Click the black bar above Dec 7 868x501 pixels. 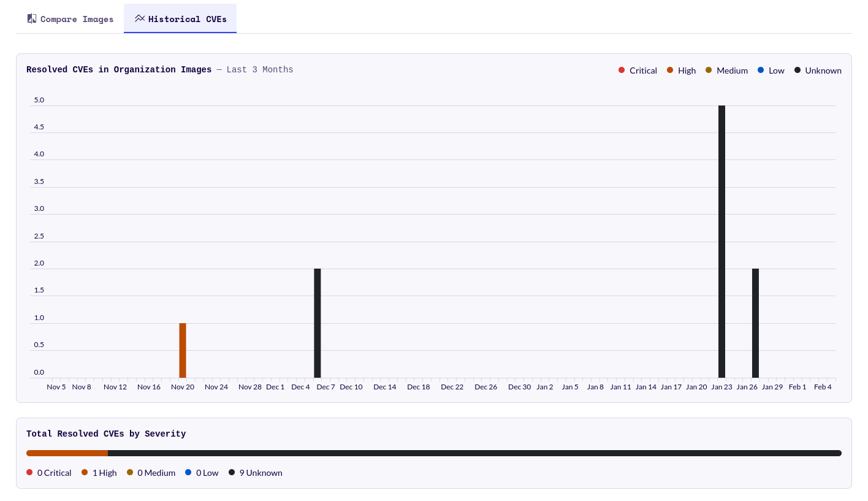click(318, 322)
